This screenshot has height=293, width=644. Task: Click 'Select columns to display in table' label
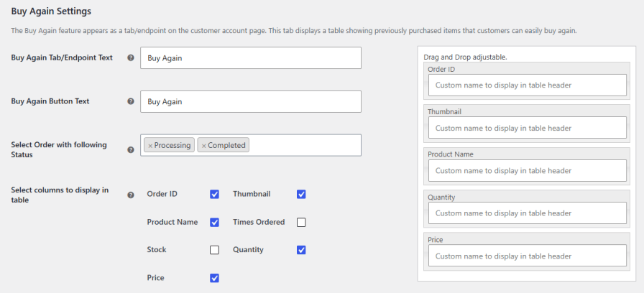click(60, 195)
